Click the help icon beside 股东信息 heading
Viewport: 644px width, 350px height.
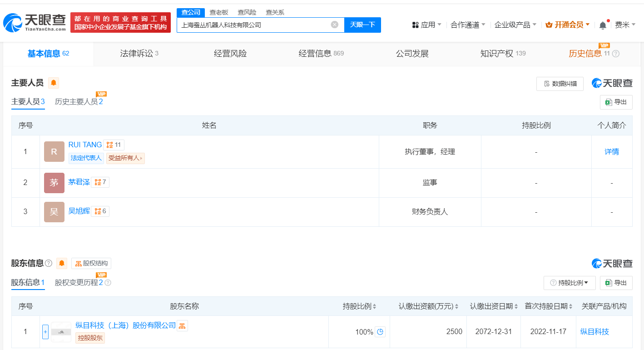pos(49,263)
